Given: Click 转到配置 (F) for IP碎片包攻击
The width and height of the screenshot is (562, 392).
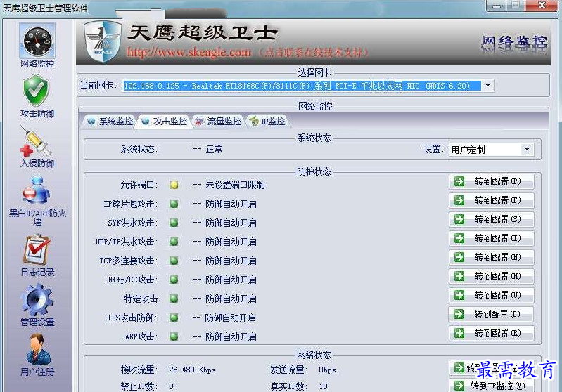Looking at the screenshot, I should pyautogui.click(x=492, y=200).
